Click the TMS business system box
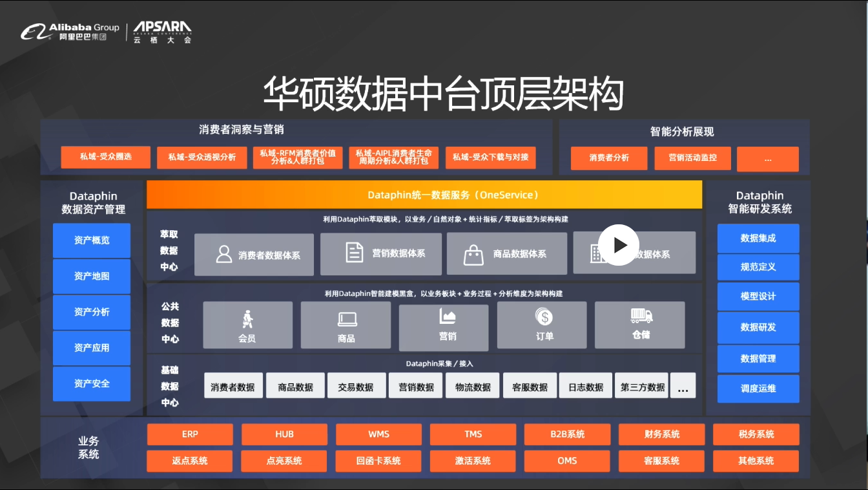Viewport: 868px width, 490px height. tap(473, 434)
